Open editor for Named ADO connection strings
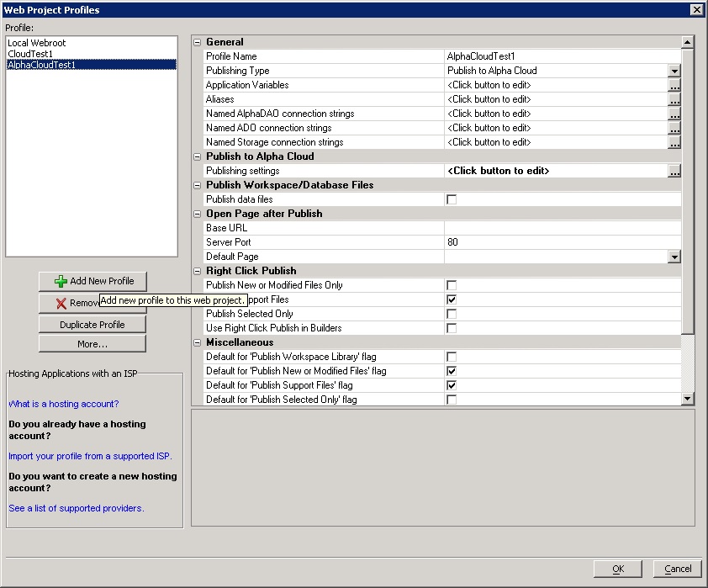 [x=674, y=128]
